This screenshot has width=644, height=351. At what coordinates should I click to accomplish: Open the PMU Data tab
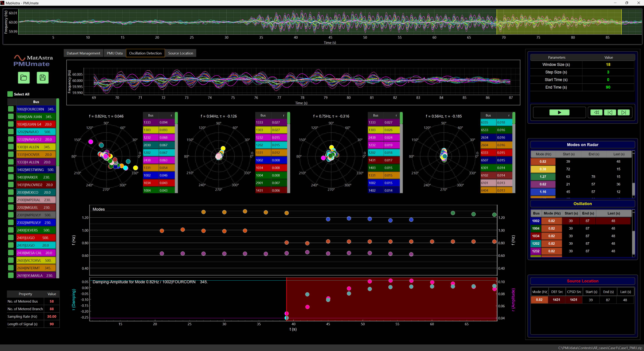pyautogui.click(x=115, y=53)
